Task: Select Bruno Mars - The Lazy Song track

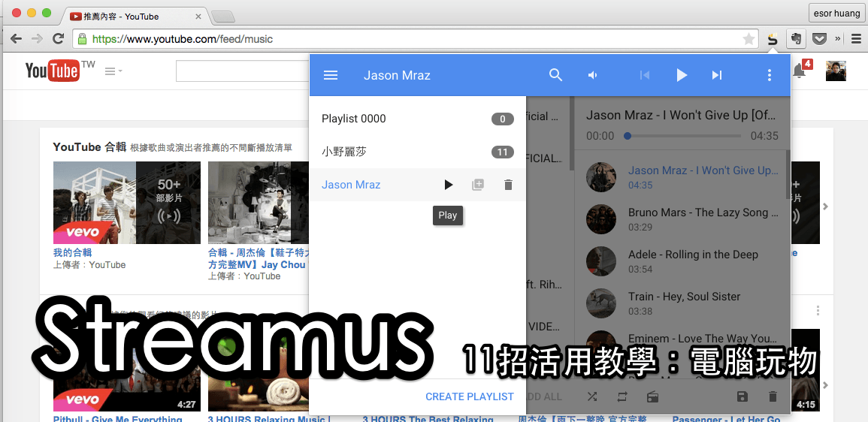Action: [x=680, y=219]
